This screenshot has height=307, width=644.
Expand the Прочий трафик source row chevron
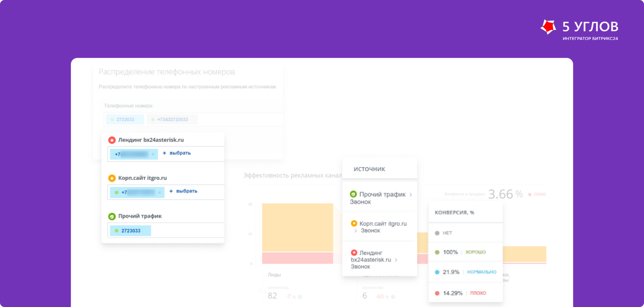411,195
